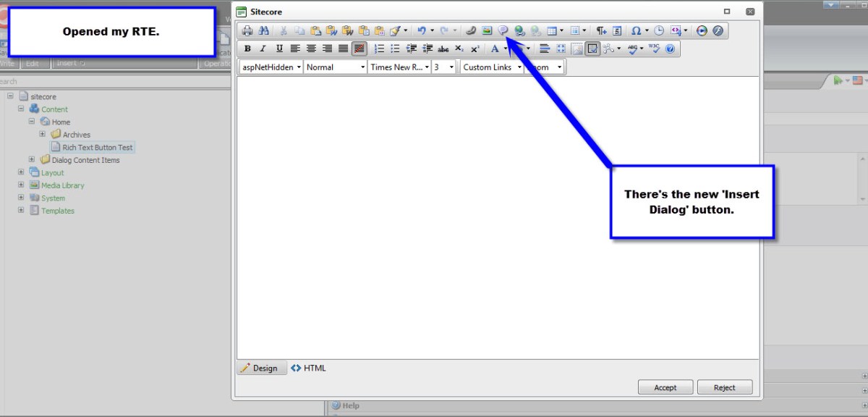This screenshot has width=868, height=417.
Task: Click the Undo arrow icon
Action: tap(422, 31)
